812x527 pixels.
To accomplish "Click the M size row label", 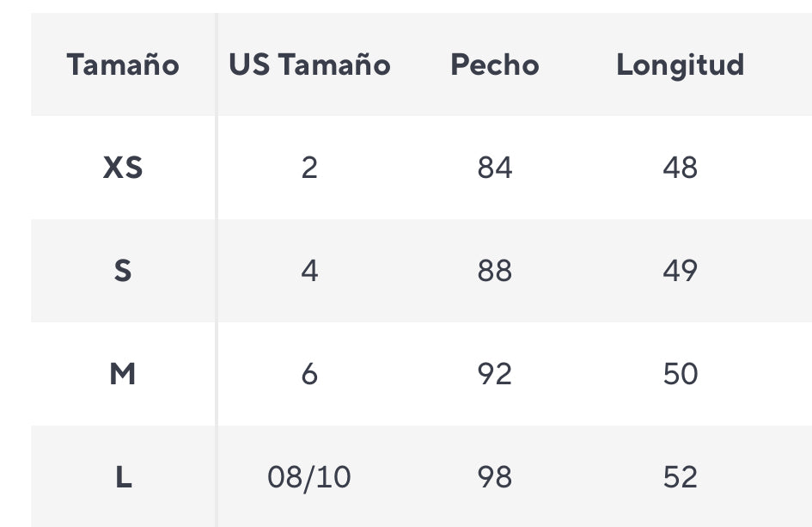I will point(123,374).
